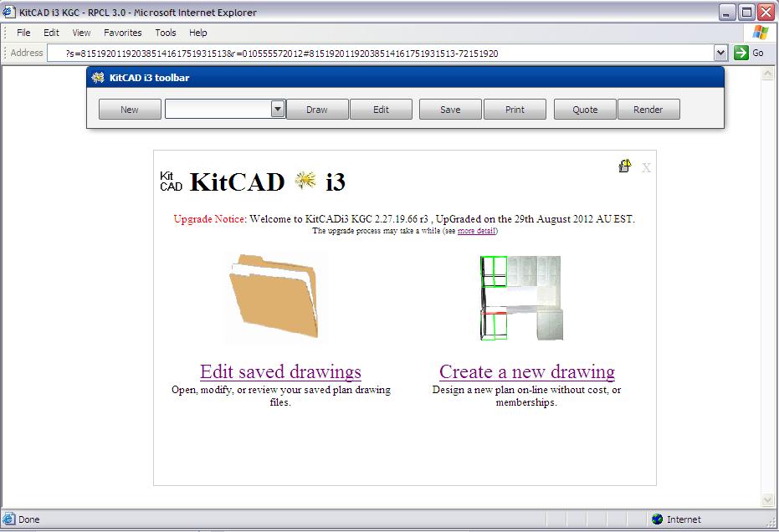Click the KitCAD i3 toolbar title text
This screenshot has width=779, height=532.
point(149,78)
